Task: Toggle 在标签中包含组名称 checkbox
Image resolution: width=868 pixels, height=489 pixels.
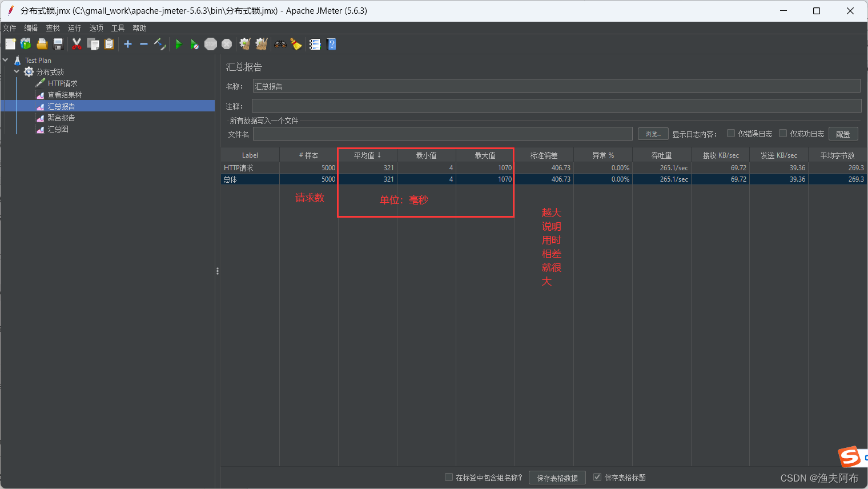Action: pyautogui.click(x=449, y=477)
